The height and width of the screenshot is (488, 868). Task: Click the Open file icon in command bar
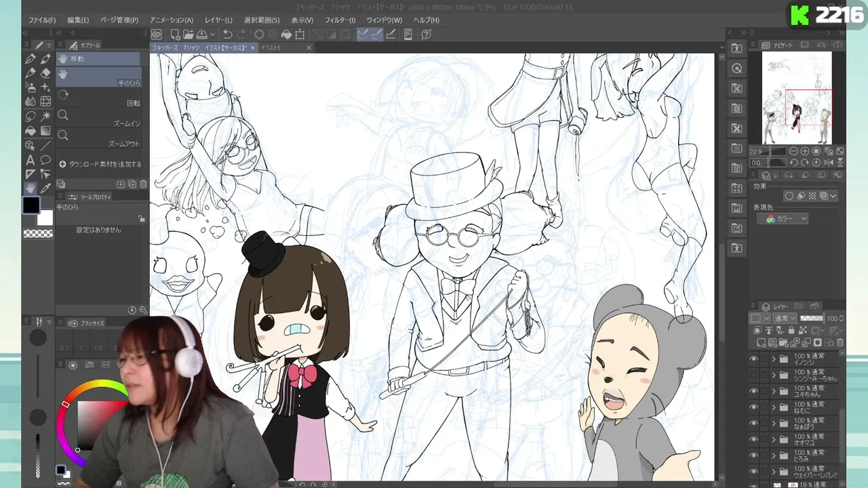point(189,34)
